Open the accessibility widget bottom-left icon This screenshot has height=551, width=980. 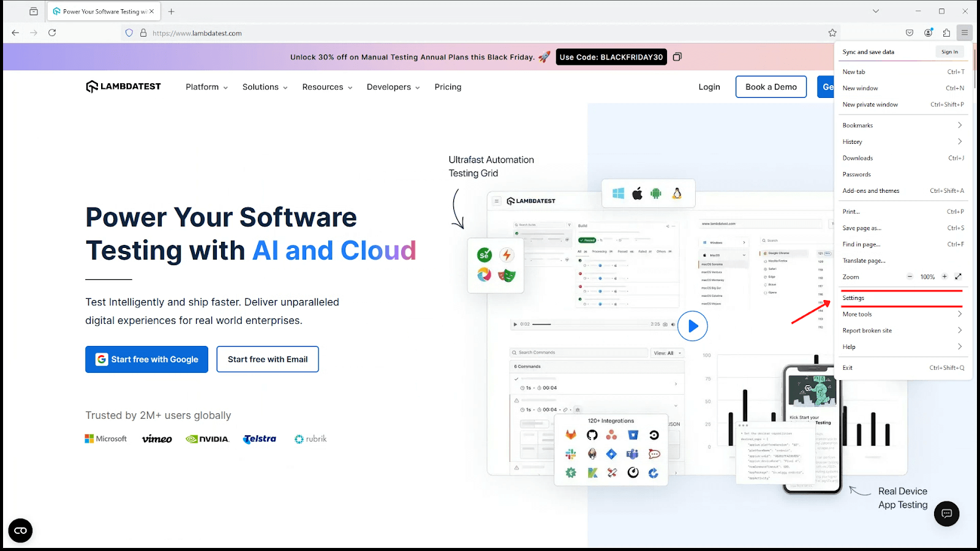tap(20, 530)
